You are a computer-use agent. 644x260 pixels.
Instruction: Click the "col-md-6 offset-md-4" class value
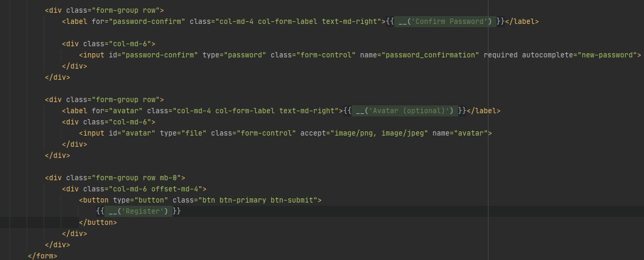pos(156,189)
